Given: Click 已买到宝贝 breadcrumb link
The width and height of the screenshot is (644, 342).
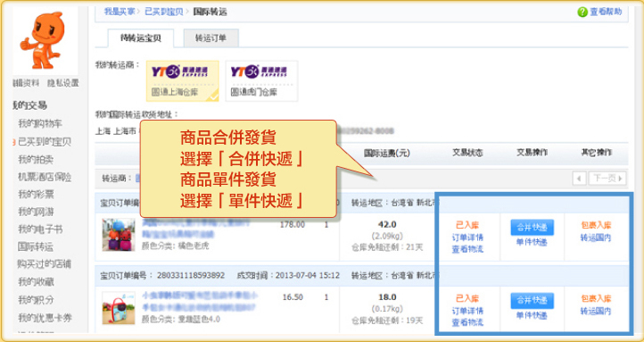Looking at the screenshot, I should click(x=164, y=12).
